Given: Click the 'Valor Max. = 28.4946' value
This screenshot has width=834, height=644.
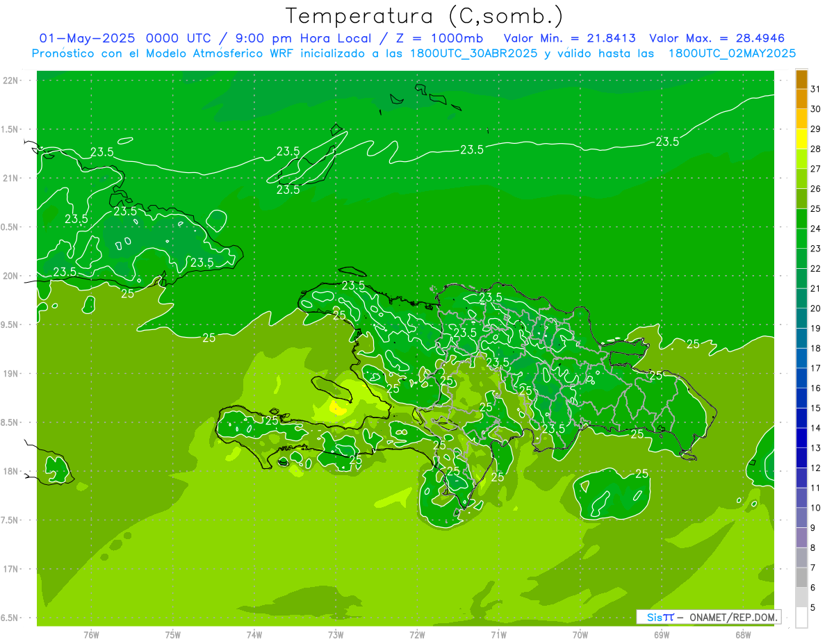Looking at the screenshot, I should click(x=717, y=38).
